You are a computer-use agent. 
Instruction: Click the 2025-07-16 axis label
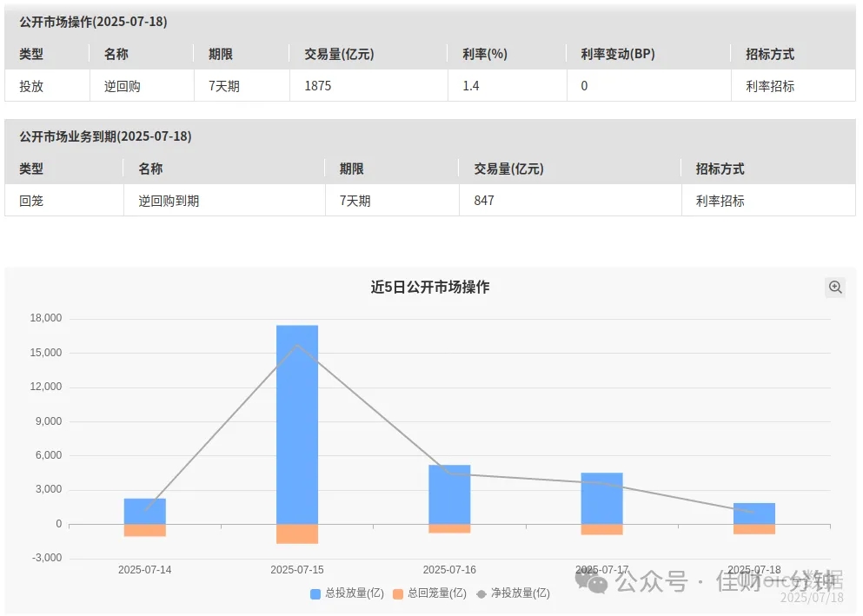click(x=449, y=570)
